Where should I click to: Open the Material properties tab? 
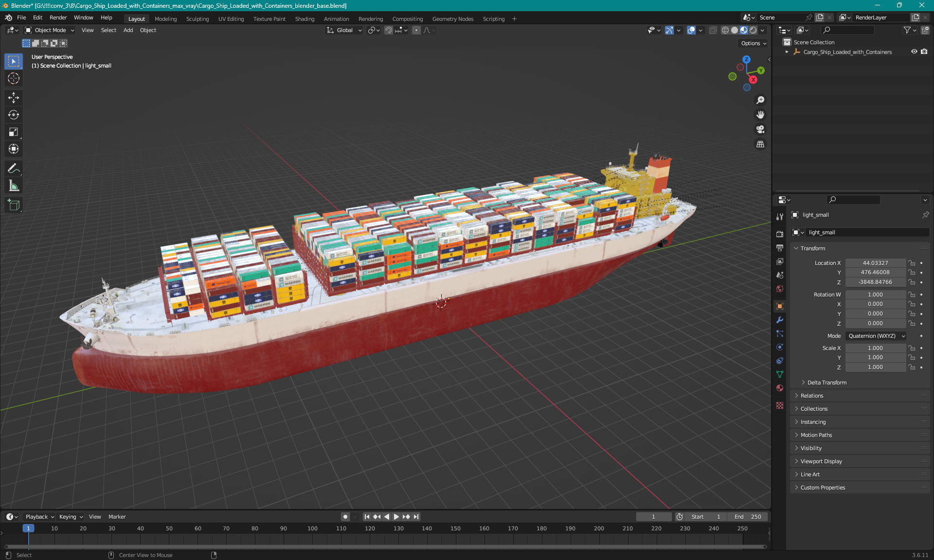tap(780, 388)
